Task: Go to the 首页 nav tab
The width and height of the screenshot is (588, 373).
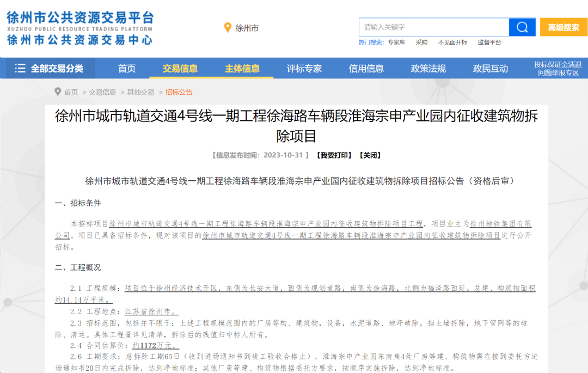Action: coord(127,69)
